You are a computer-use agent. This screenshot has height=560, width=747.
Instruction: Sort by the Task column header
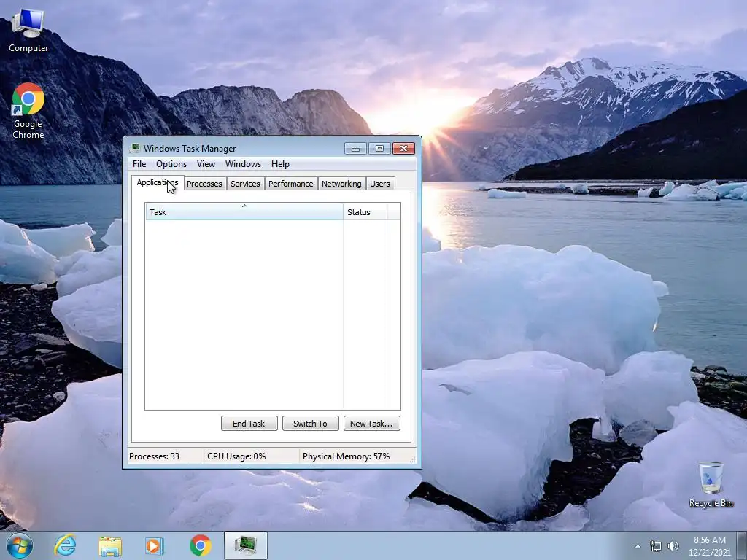click(x=244, y=212)
